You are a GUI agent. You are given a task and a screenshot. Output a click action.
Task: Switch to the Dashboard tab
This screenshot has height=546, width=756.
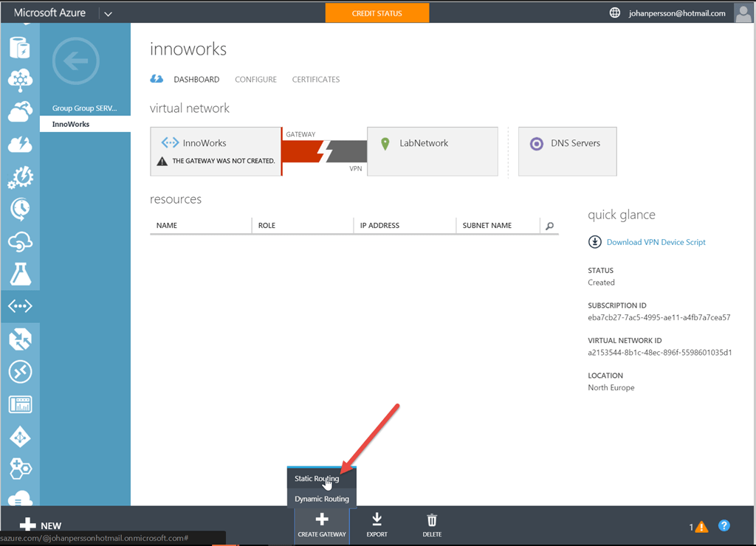point(196,80)
